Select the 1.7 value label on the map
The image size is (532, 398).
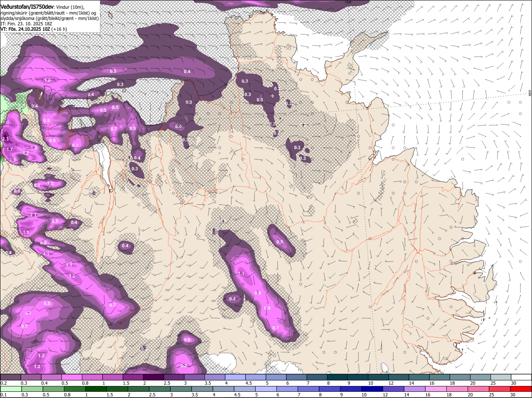[10, 149]
